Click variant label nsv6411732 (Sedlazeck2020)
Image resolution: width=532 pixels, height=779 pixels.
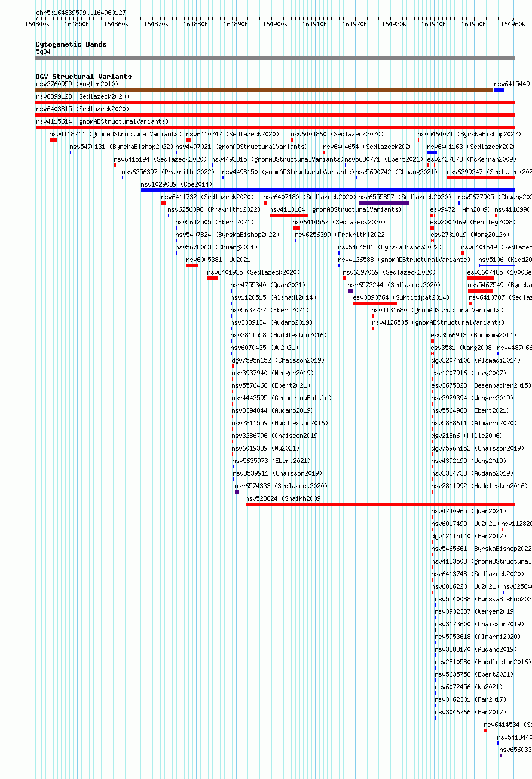pos(207,197)
